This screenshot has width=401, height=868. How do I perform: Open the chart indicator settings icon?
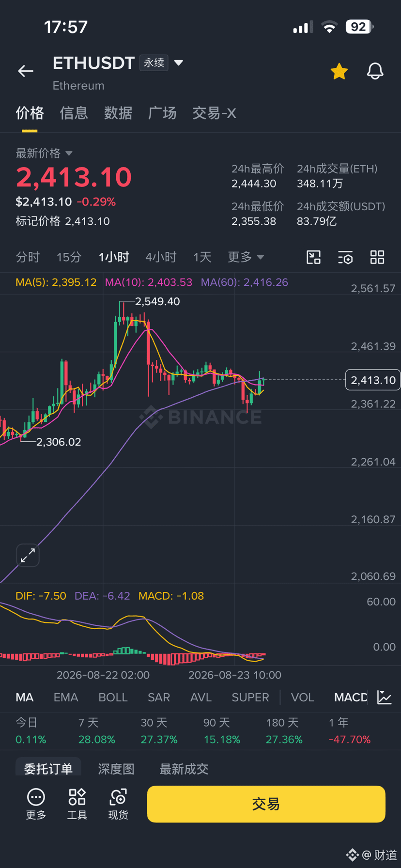click(345, 257)
